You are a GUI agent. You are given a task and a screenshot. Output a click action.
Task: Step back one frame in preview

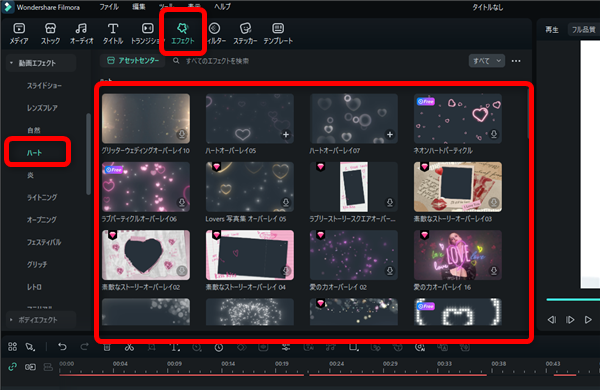pos(551,320)
